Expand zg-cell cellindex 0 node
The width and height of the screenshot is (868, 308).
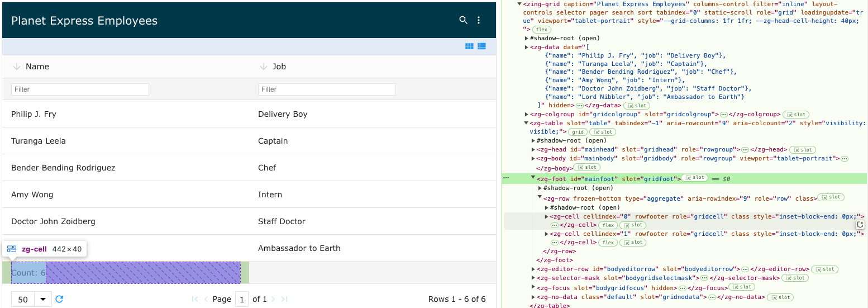click(546, 216)
